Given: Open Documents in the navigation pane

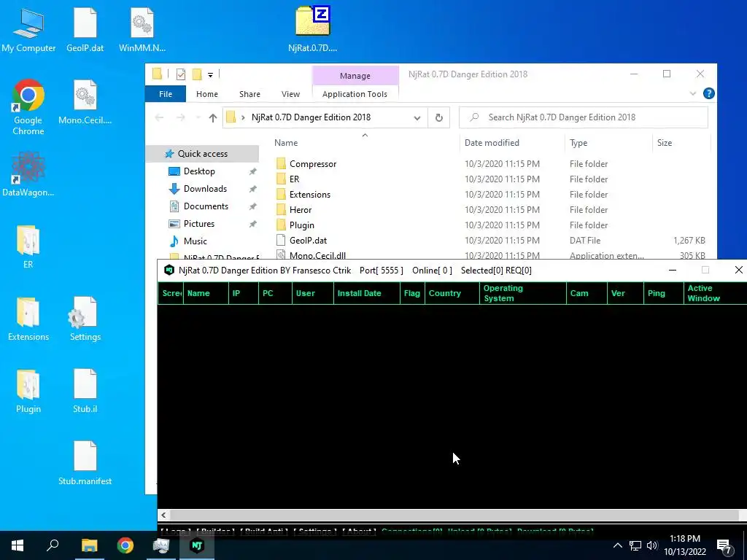Looking at the screenshot, I should (206, 206).
